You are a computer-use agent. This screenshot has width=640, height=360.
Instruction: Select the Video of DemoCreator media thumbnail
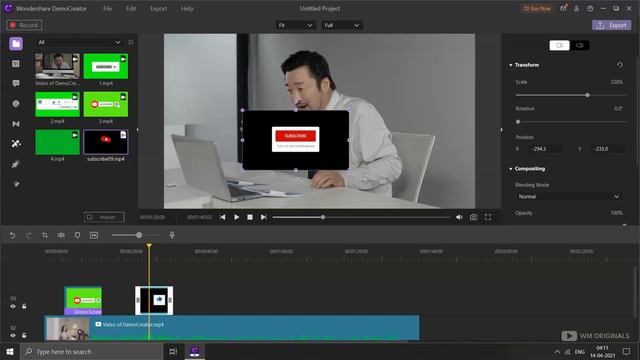57,66
